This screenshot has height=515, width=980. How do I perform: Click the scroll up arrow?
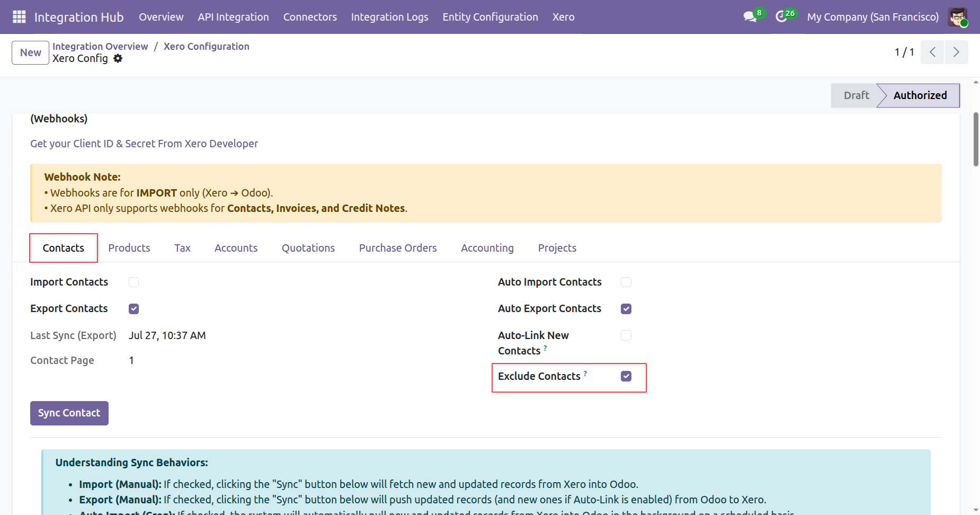coord(976,82)
